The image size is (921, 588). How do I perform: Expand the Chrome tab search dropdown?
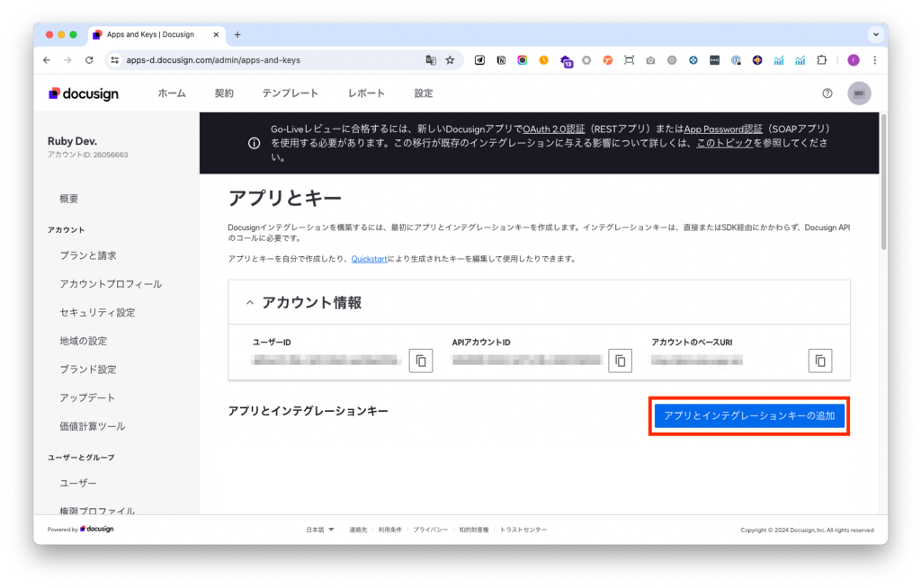point(875,34)
